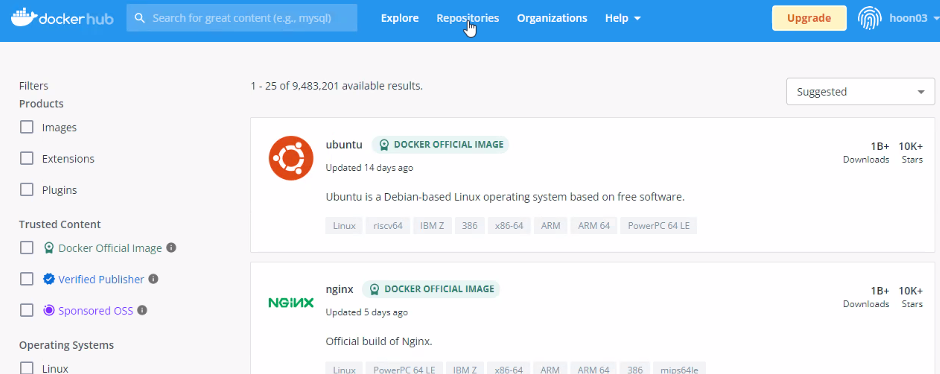The height and width of the screenshot is (374, 940).
Task: Click the ubuntu description text
Action: pyautogui.click(x=505, y=197)
